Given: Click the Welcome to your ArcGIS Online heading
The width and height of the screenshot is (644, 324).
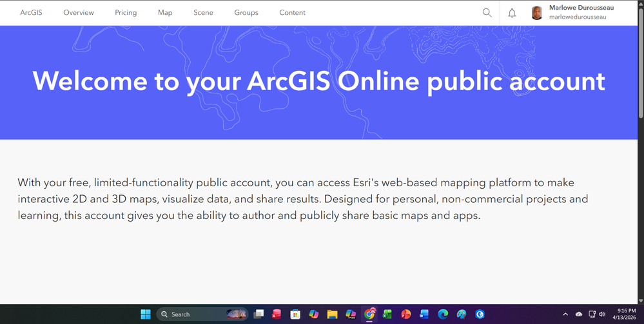Looking at the screenshot, I should click(318, 81).
